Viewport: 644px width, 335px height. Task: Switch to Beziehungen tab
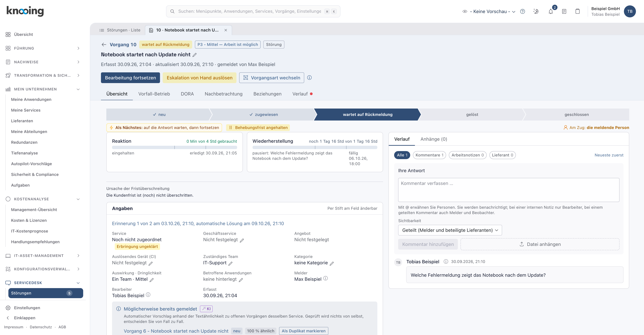coord(267,94)
